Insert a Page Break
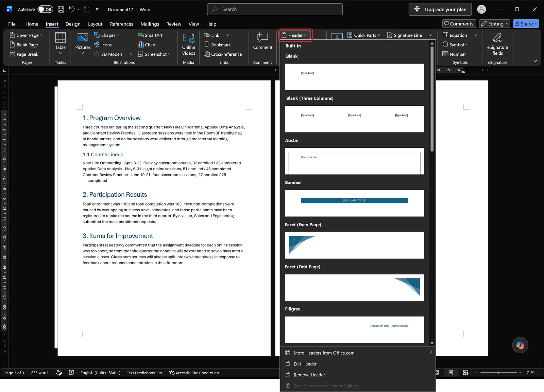 pyautogui.click(x=24, y=54)
